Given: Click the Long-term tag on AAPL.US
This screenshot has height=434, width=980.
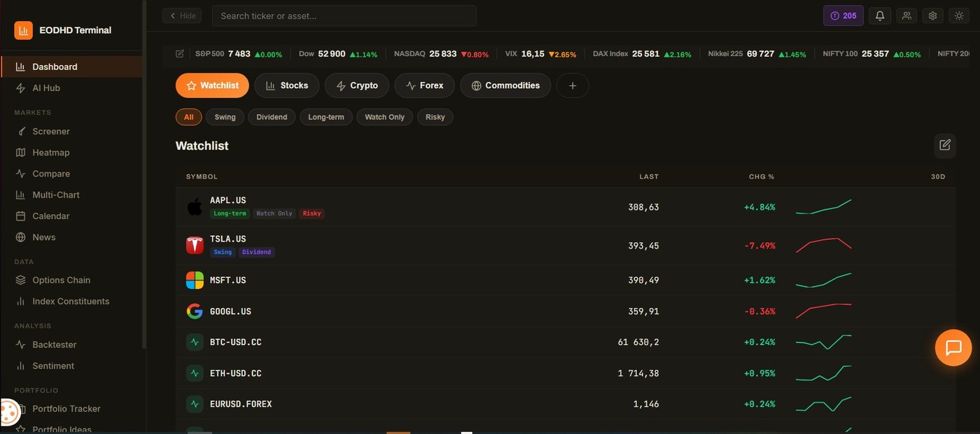Looking at the screenshot, I should (230, 213).
